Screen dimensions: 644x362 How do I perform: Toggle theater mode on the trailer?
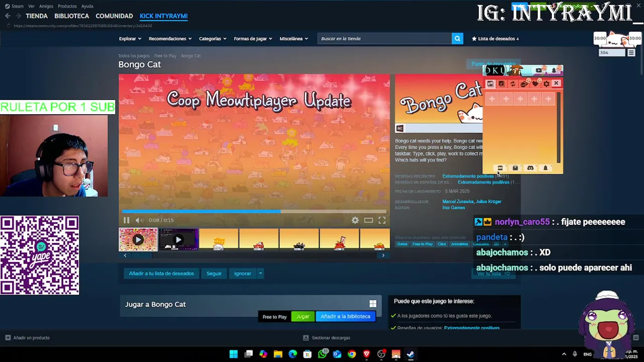(x=369, y=220)
